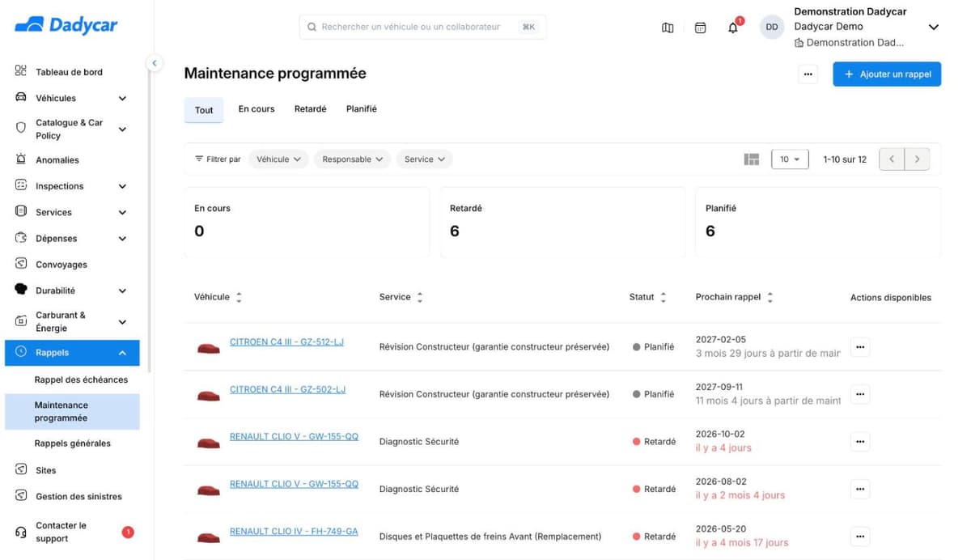Image resolution: width=971 pixels, height=560 pixels.
Task: Open Rappels générales submenu item
Action: (73, 443)
